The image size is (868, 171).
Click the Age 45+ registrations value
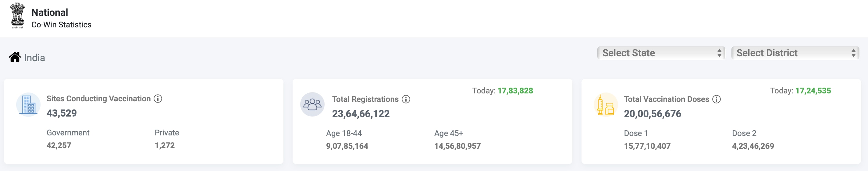tap(457, 146)
